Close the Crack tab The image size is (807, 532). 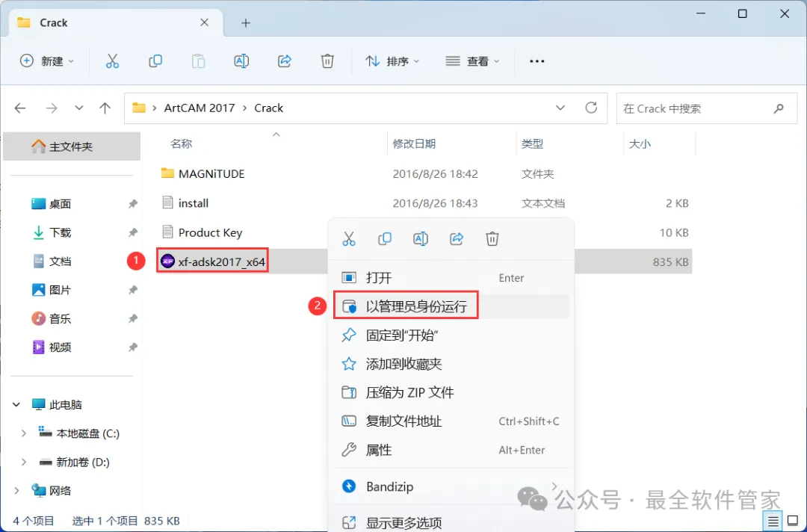click(x=204, y=22)
